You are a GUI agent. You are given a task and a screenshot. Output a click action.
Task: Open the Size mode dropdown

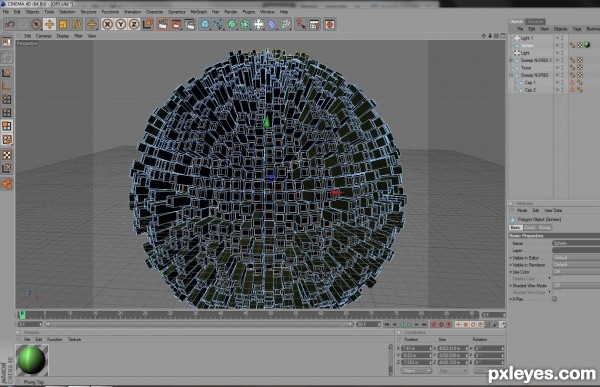coord(453,371)
